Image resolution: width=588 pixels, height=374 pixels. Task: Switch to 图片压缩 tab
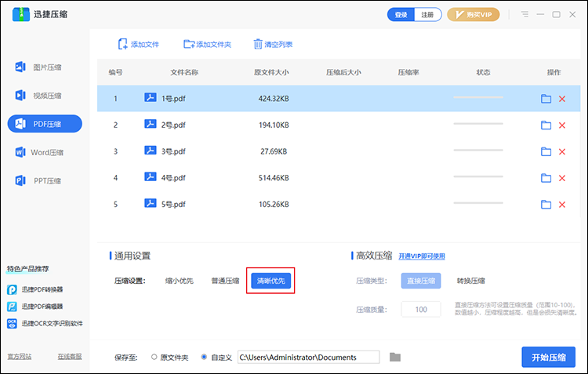click(45, 67)
